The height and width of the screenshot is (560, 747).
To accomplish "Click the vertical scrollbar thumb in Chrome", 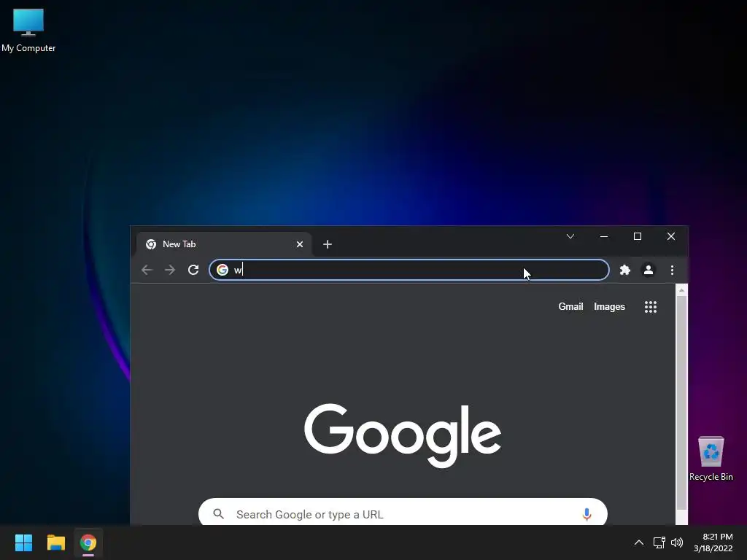I will point(681,402).
